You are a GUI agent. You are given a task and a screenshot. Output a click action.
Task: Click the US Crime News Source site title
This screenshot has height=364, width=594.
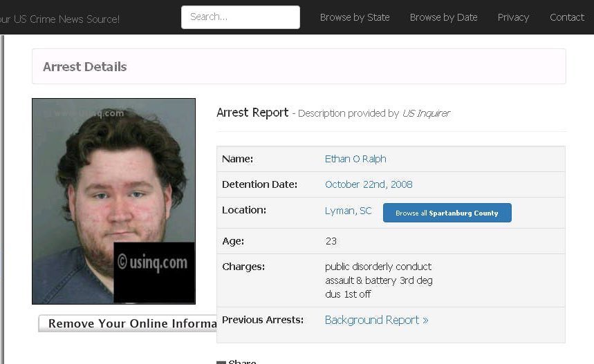click(x=60, y=19)
